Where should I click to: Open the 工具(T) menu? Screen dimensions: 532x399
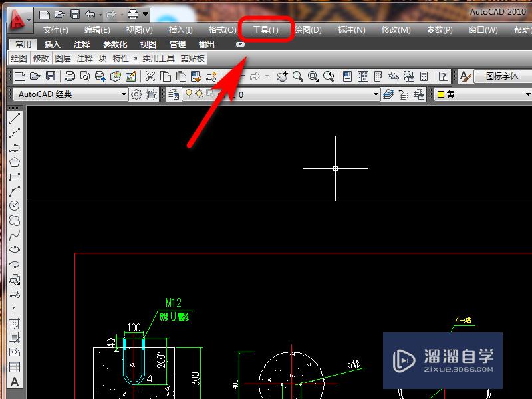pos(265,29)
